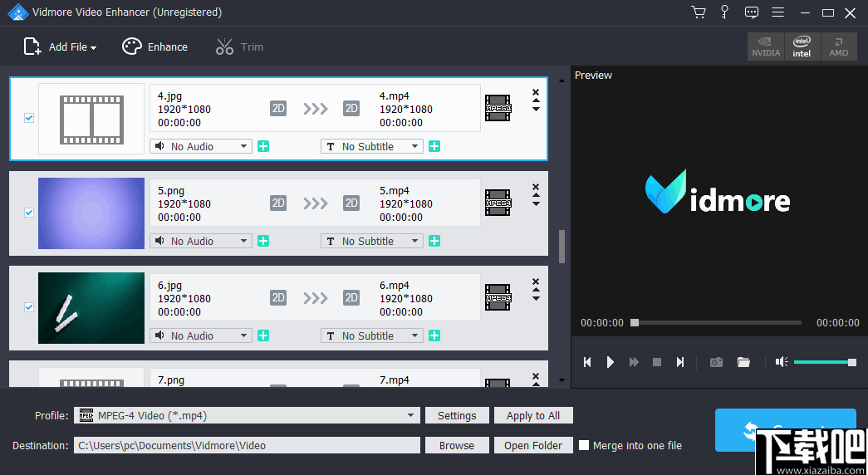Open the Add File menu

(x=60, y=47)
